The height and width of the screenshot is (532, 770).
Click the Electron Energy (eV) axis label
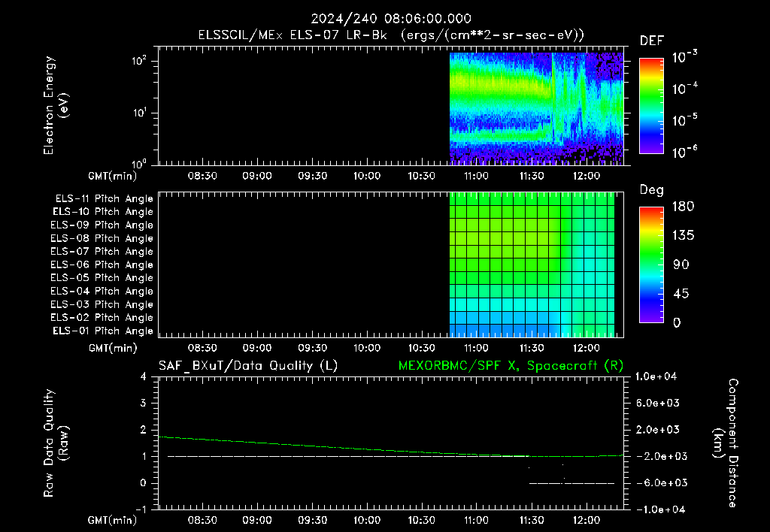point(56,105)
